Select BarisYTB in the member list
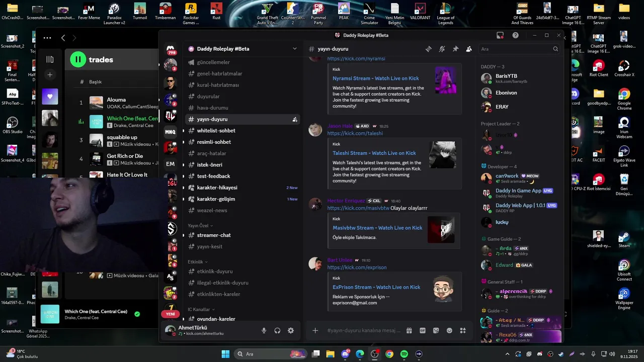 point(520,78)
